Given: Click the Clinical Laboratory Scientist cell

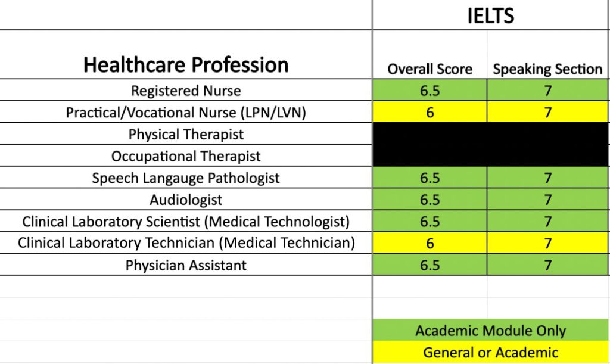Looking at the screenshot, I should click(186, 222).
